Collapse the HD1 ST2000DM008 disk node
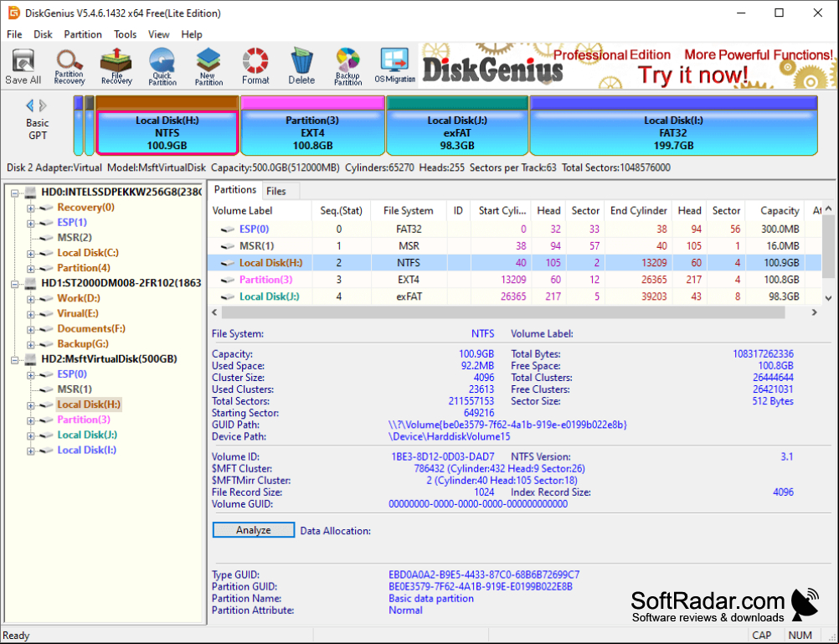 15,284
